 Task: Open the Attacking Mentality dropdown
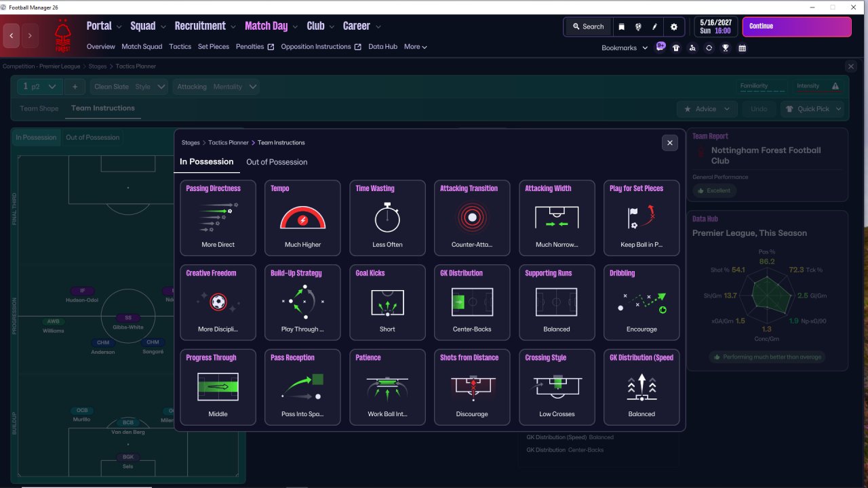click(217, 87)
